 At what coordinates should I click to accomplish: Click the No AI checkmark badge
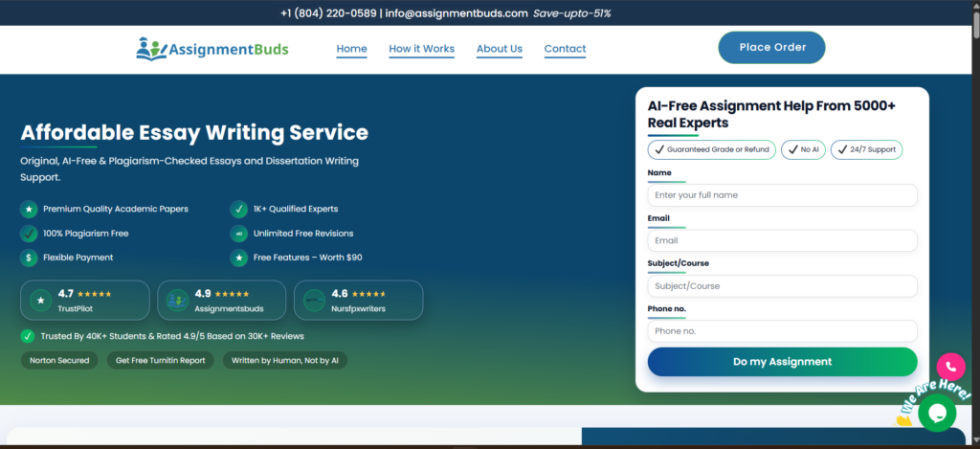[804, 149]
